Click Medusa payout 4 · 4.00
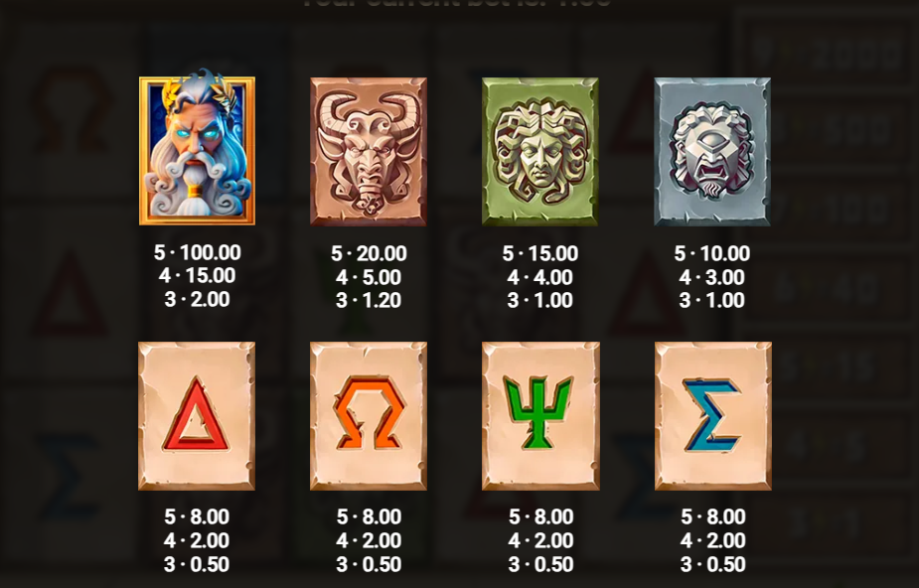Image resolution: width=919 pixels, height=588 pixels. 540,277
